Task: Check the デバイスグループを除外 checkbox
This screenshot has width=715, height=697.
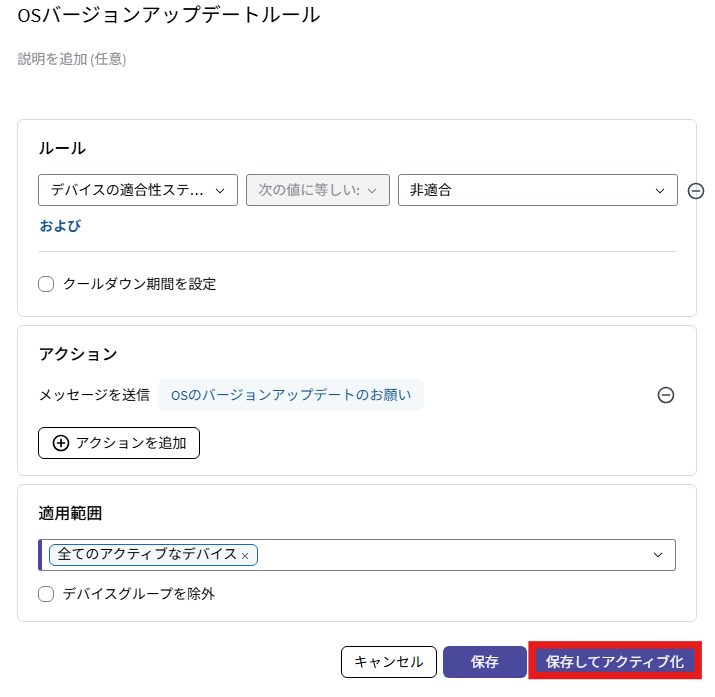Action: (x=46, y=594)
